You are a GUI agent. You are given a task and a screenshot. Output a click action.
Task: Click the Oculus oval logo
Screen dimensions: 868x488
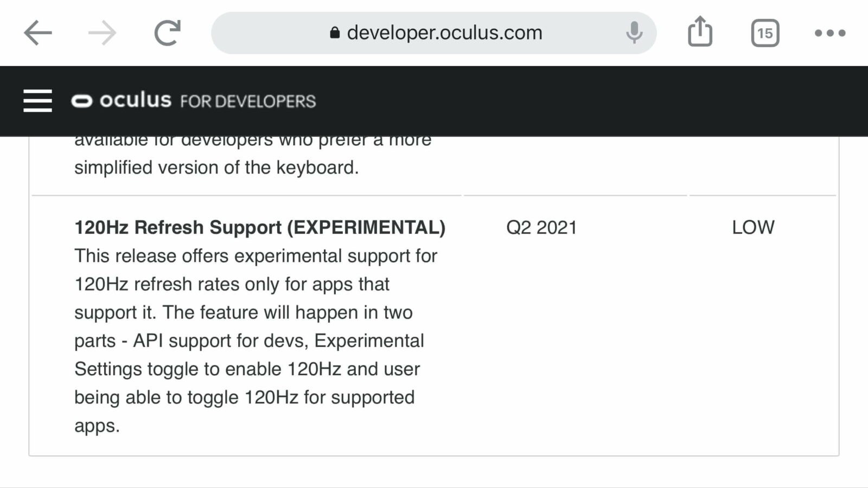[x=82, y=101]
